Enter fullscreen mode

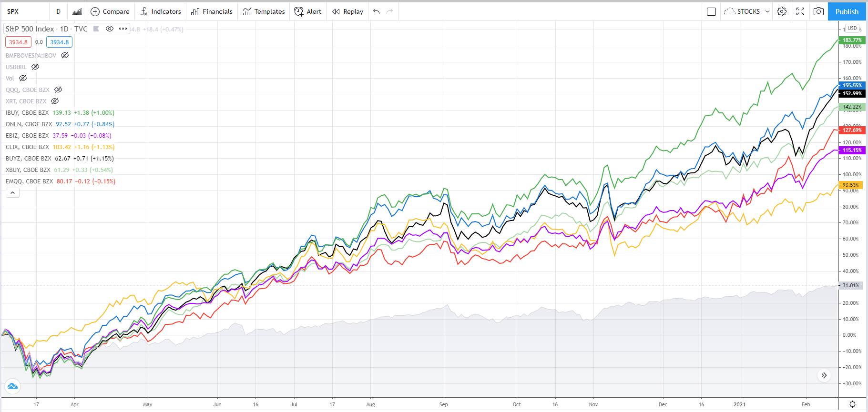pos(800,11)
